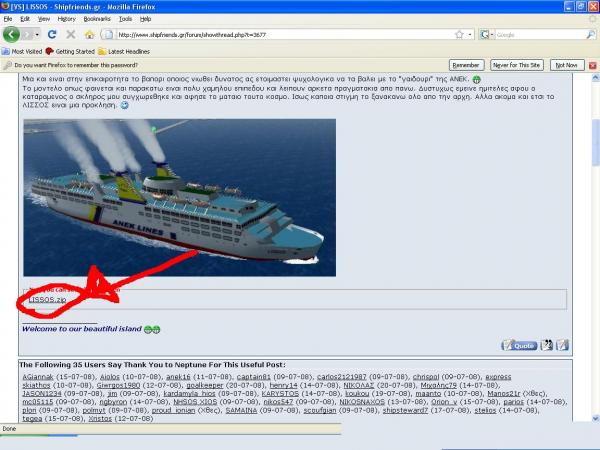Viewport: 600px width, 450px height.
Task: Open user SAMAINA profile link
Action: point(241,410)
